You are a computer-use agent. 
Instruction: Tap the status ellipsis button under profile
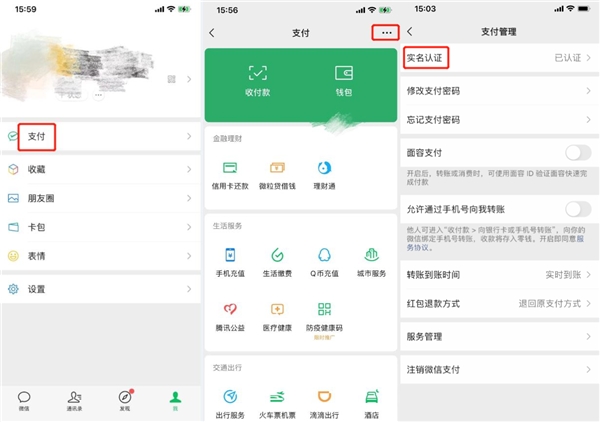[98, 95]
